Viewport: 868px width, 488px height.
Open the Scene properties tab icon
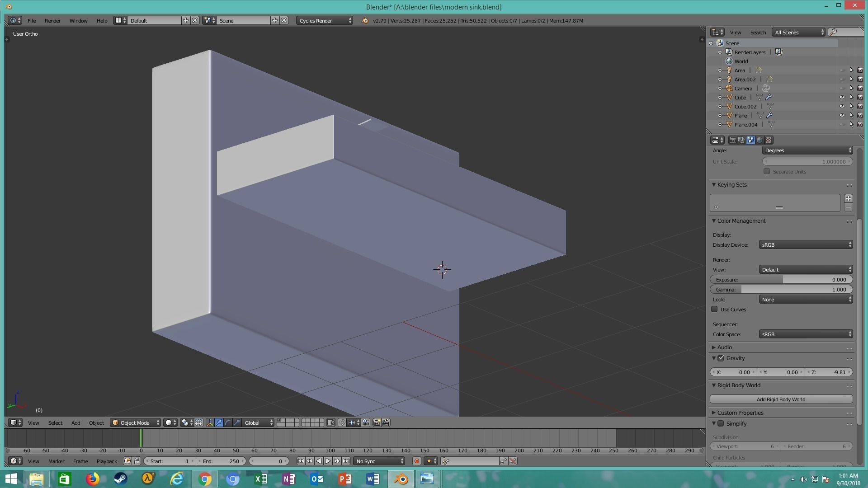click(x=750, y=140)
